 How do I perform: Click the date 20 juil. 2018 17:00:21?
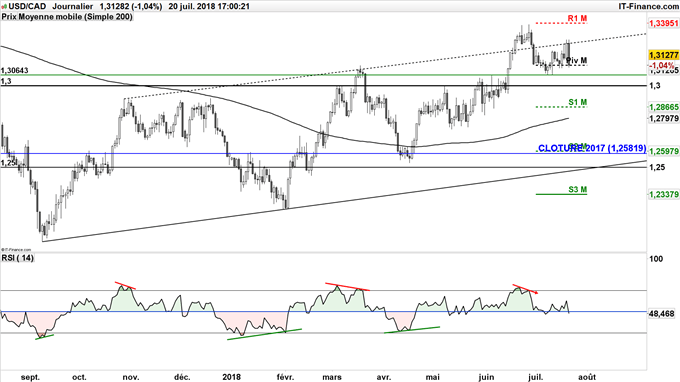pos(209,6)
